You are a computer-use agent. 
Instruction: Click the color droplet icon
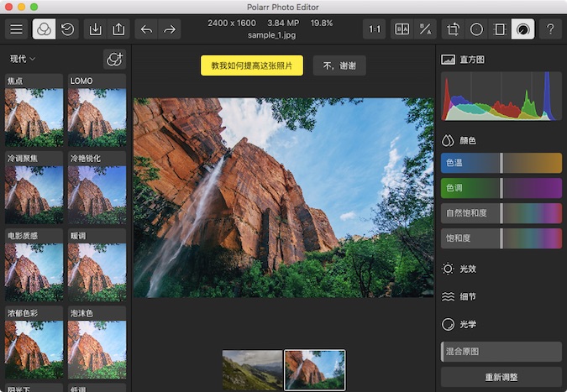[x=448, y=140]
